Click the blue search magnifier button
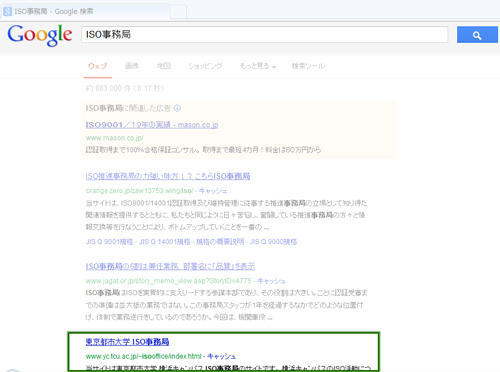 (x=477, y=35)
